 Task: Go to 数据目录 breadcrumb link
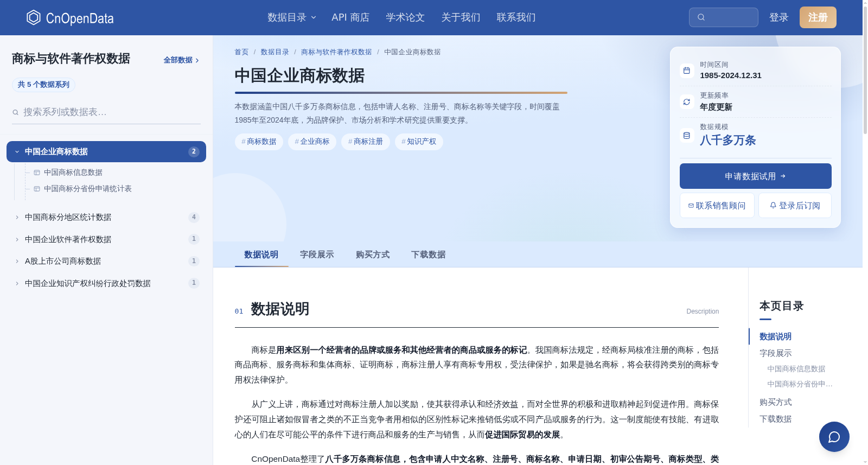(275, 52)
